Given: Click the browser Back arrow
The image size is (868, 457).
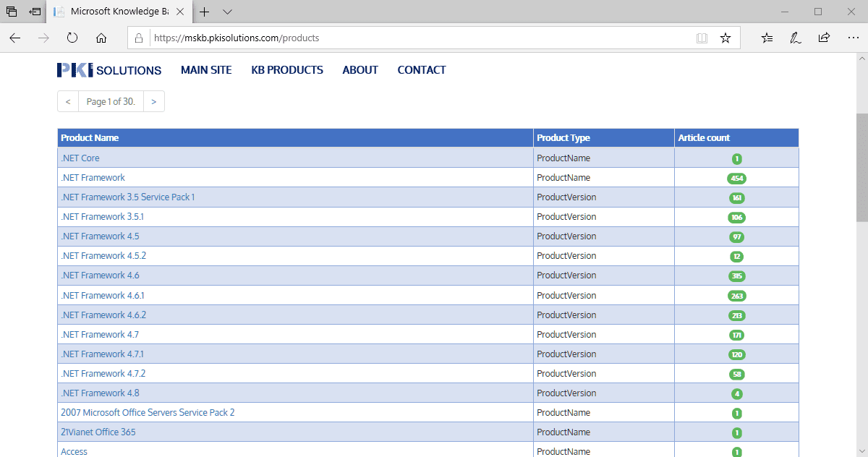Looking at the screenshot, I should [x=15, y=38].
